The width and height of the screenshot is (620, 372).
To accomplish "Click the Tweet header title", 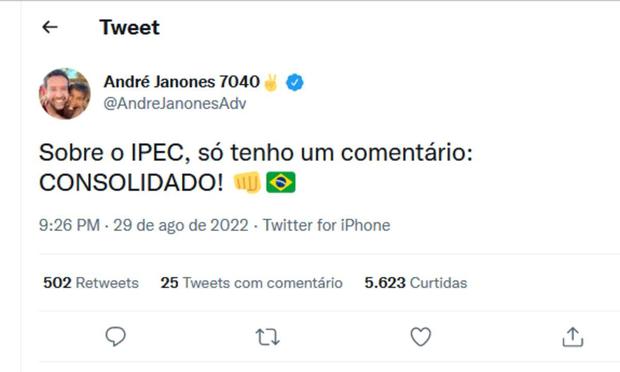I will click(x=130, y=27).
